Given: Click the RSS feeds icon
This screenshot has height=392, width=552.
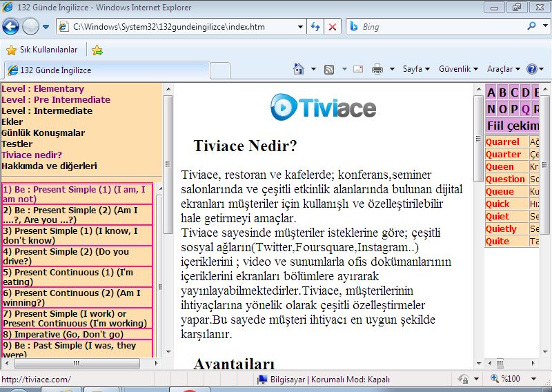Looking at the screenshot, I should point(329,70).
